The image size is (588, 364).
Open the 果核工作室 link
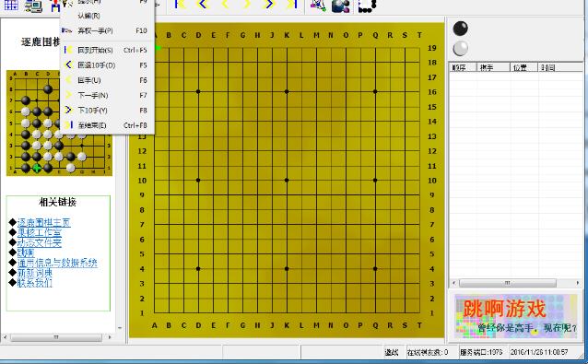pyautogui.click(x=40, y=233)
